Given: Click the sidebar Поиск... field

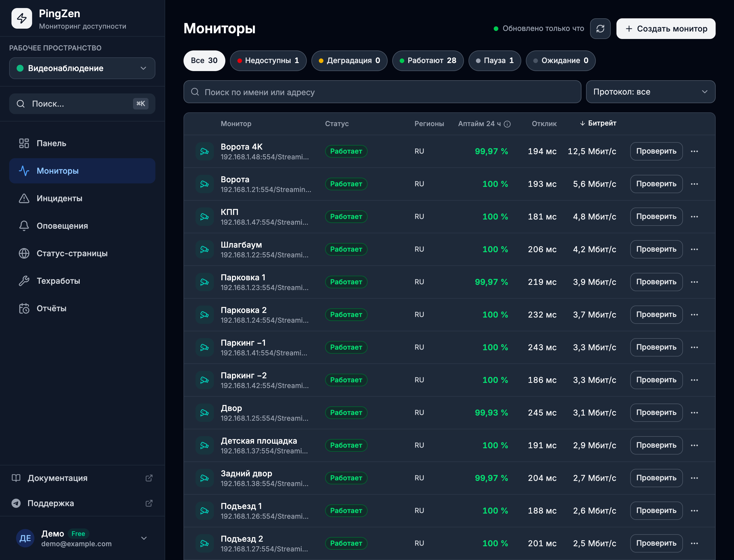Looking at the screenshot, I should click(x=82, y=104).
